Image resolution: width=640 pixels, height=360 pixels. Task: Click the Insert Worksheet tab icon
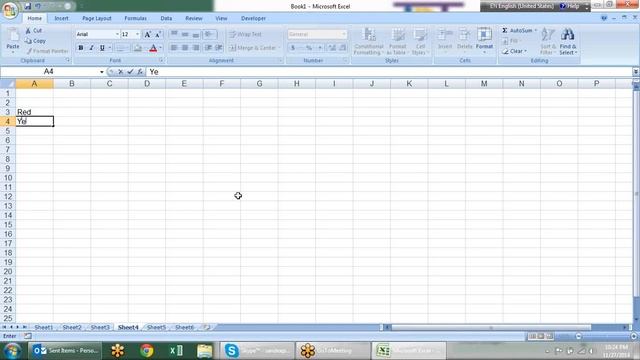tap(207, 327)
